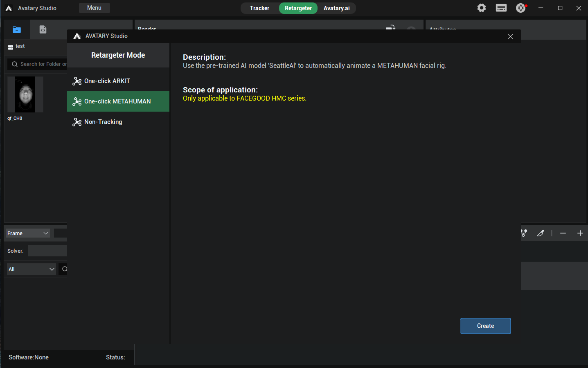Click the qf_CH0 file name

[15, 118]
